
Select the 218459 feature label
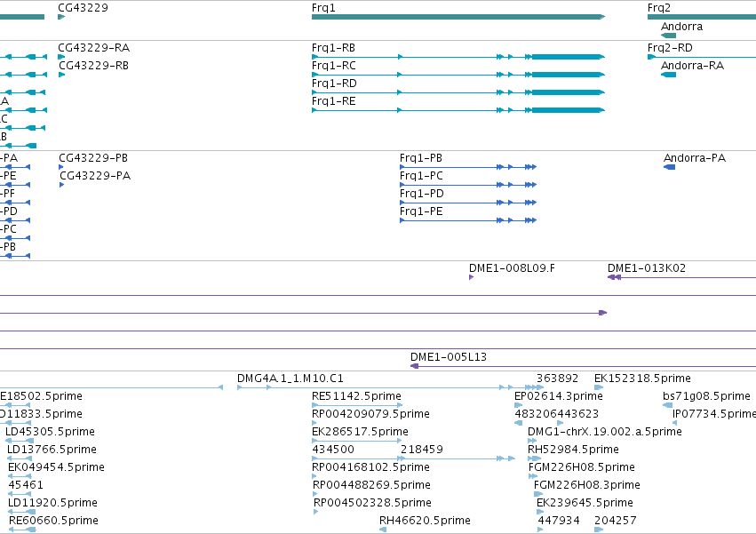click(x=421, y=450)
